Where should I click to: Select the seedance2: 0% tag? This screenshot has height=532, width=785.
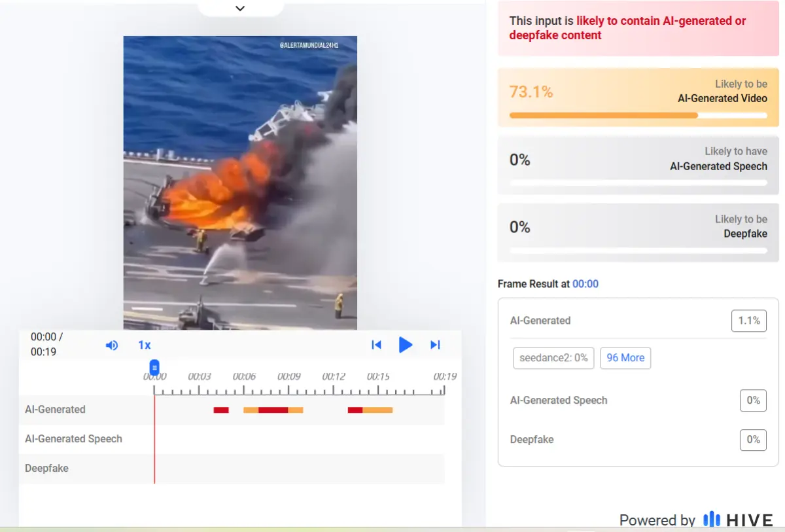pos(553,358)
